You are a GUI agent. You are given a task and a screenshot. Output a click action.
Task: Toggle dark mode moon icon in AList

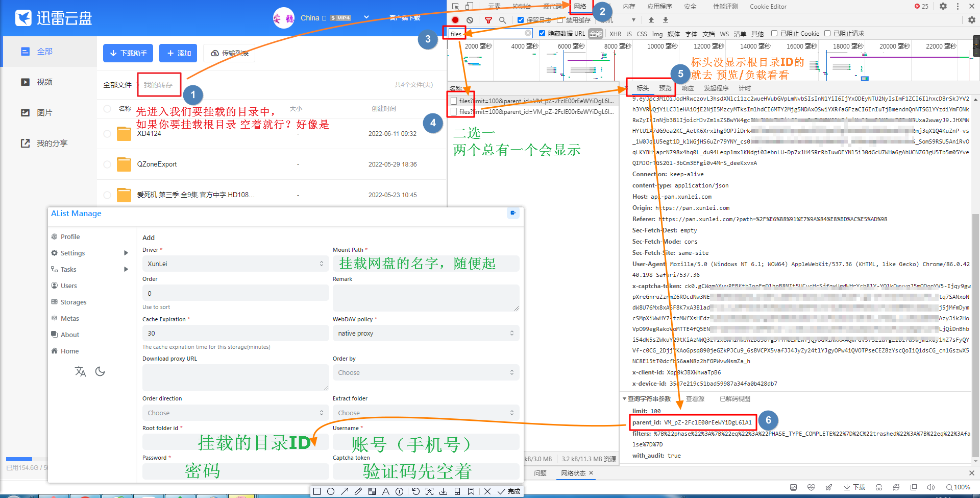100,371
